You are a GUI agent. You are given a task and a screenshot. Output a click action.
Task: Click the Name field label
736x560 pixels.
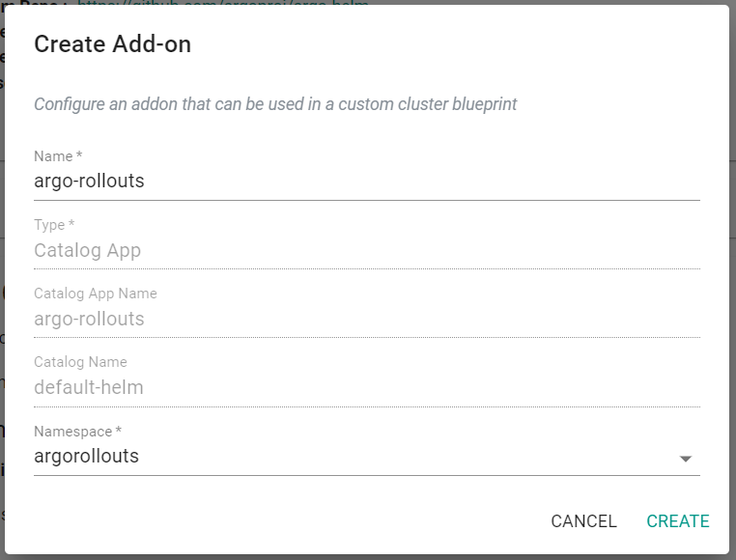pyautogui.click(x=56, y=156)
